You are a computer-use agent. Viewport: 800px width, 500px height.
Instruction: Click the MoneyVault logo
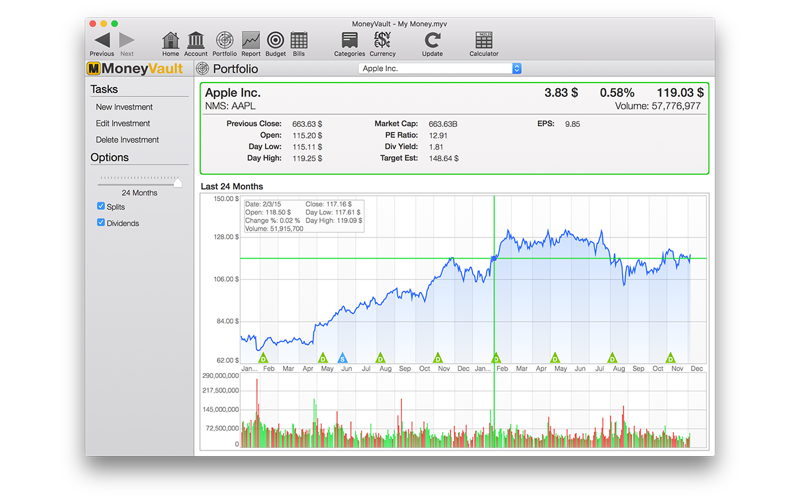click(x=135, y=68)
